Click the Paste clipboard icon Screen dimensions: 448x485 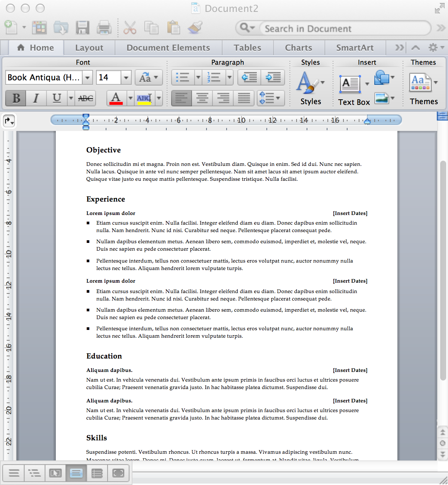pos(173,28)
